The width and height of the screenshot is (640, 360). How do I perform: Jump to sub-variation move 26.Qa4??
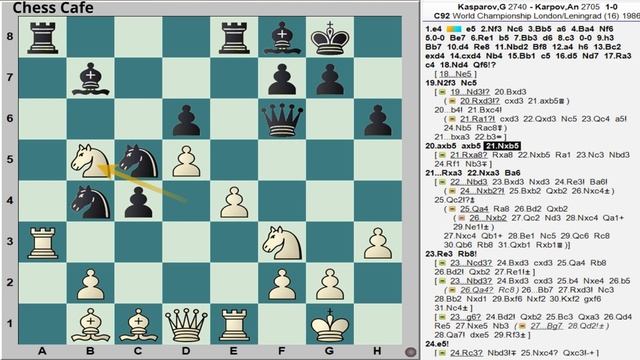[x=476, y=290]
